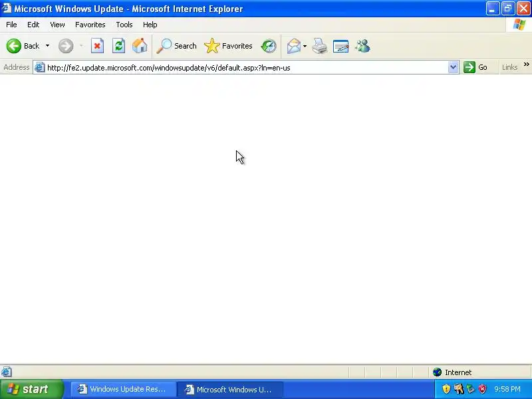532x399 pixels.
Task: Stop page loading with the red X
Action: pos(97,46)
